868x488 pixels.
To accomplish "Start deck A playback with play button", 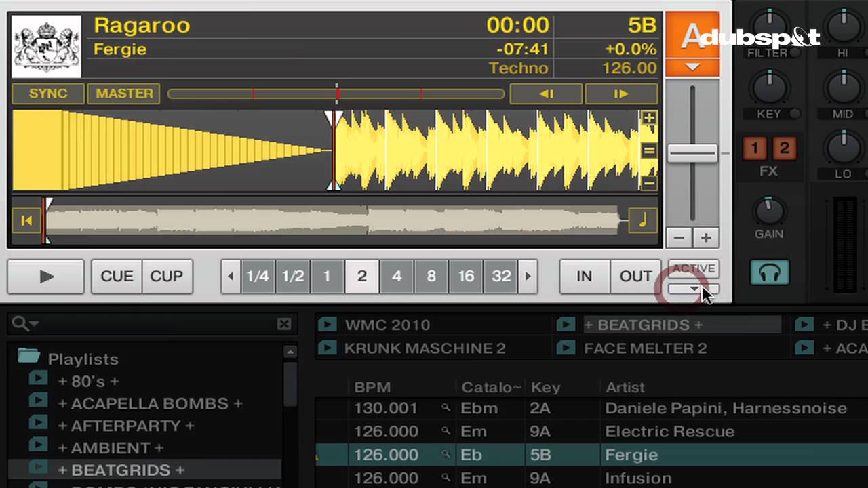I will 46,276.
